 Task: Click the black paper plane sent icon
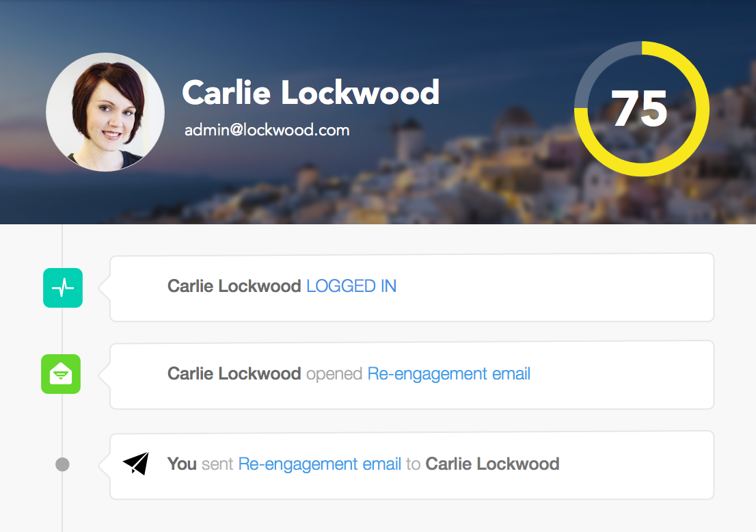(x=136, y=464)
